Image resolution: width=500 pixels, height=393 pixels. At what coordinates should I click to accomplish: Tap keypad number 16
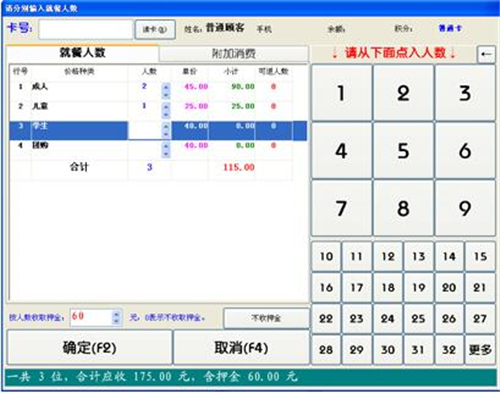[x=326, y=287]
